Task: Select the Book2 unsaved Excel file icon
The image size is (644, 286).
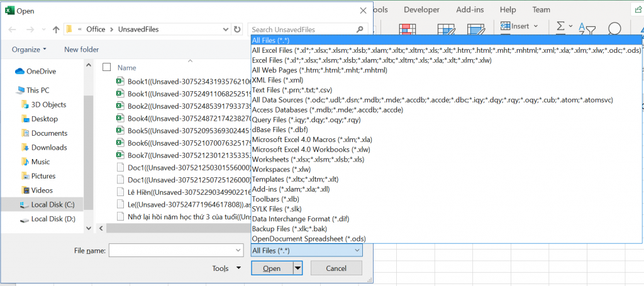Action: (x=120, y=106)
